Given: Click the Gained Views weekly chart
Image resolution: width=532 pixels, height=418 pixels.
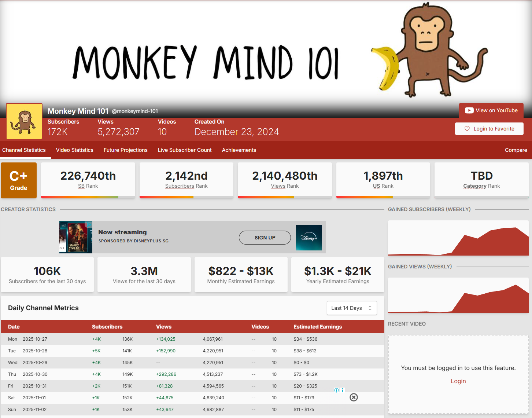Looking at the screenshot, I should coord(458,295).
